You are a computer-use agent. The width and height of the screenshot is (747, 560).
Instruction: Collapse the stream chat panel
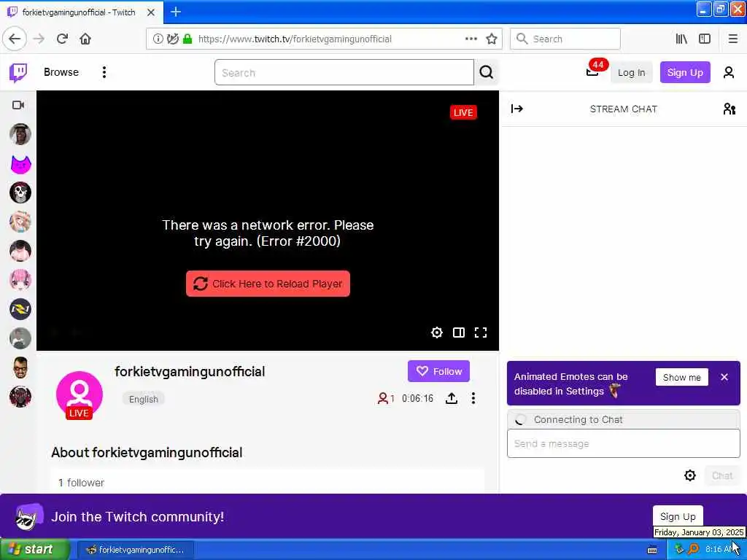click(x=517, y=109)
